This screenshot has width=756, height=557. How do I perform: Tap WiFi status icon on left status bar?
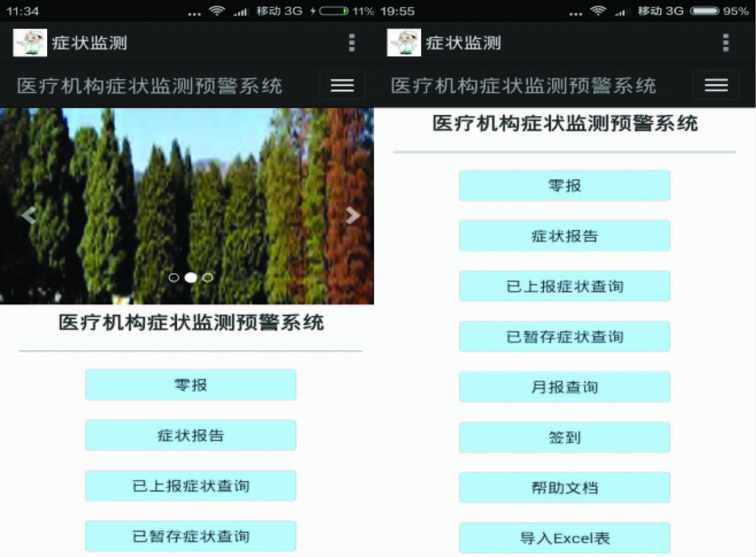[x=217, y=11]
